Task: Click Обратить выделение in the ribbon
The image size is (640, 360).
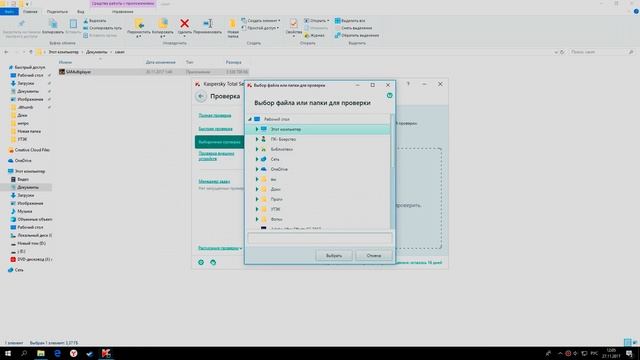Action: pyautogui.click(x=357, y=36)
